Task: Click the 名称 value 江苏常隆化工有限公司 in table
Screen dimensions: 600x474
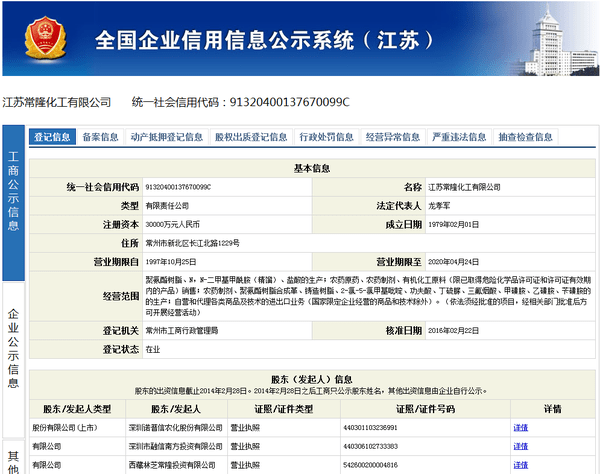Action: pyautogui.click(x=464, y=187)
